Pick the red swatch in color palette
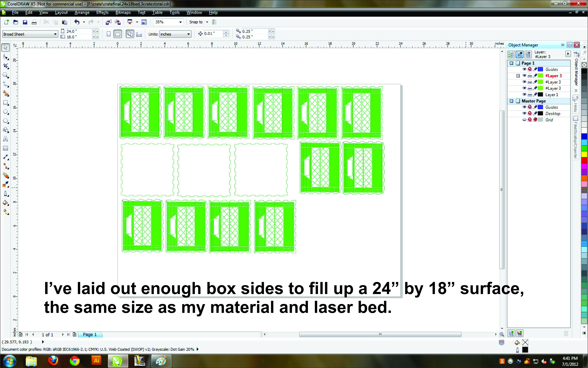The width and height of the screenshot is (588, 368). tap(584, 160)
